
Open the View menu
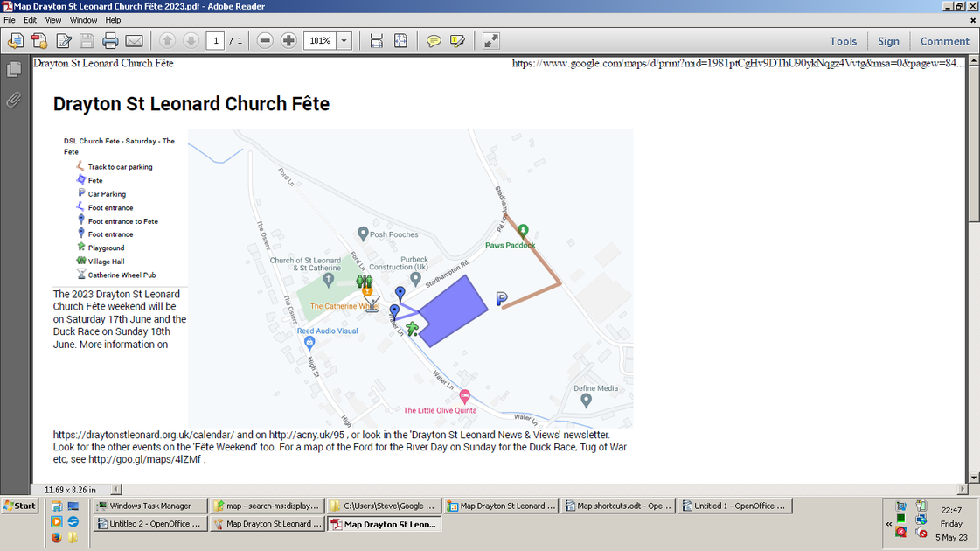point(52,19)
